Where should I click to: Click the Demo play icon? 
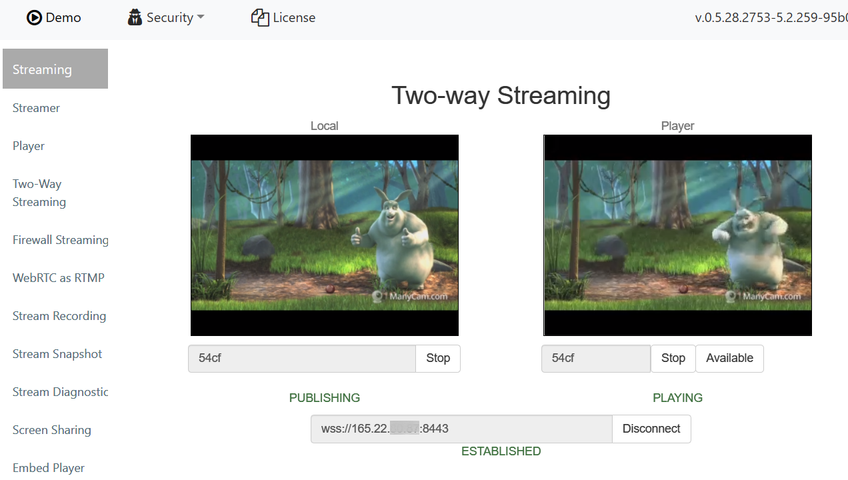point(34,18)
